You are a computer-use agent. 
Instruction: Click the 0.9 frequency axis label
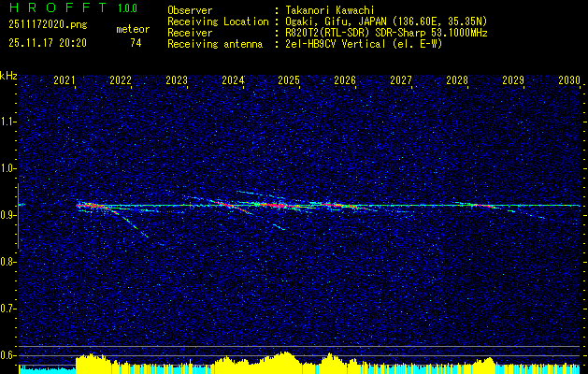coord(7,215)
